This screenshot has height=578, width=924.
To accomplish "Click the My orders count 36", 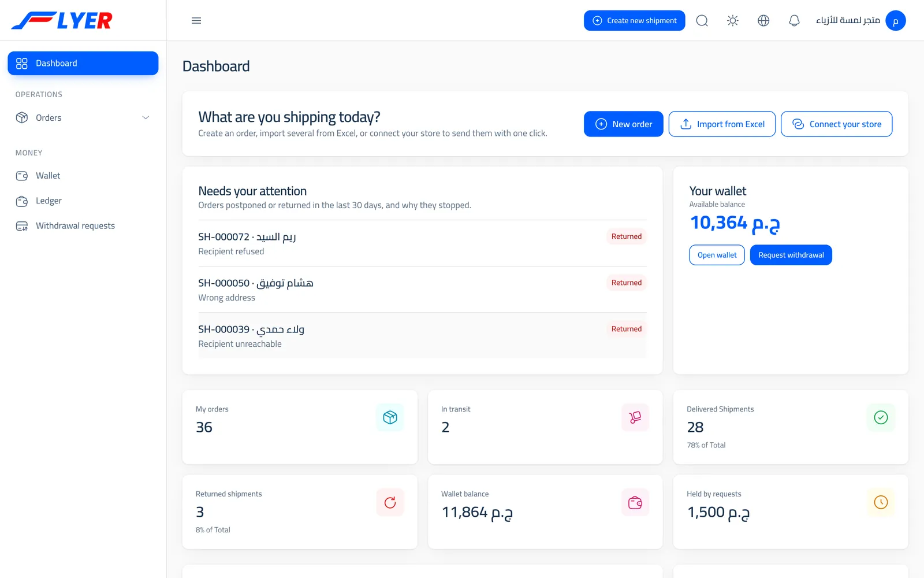I will click(x=204, y=427).
